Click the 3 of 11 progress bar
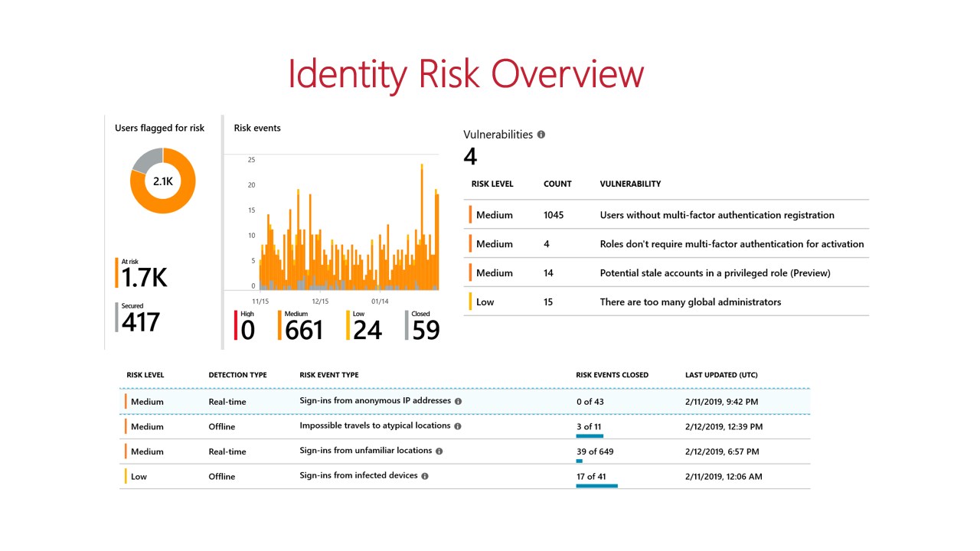The image size is (980, 551). coord(590,436)
